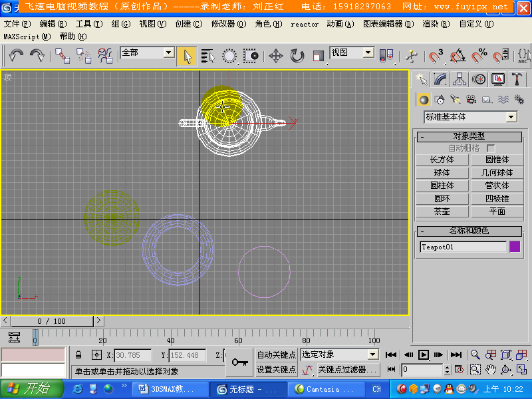Image resolution: width=532 pixels, height=399 pixels.
Task: Open the 渲染(R) menu
Action: (436, 24)
